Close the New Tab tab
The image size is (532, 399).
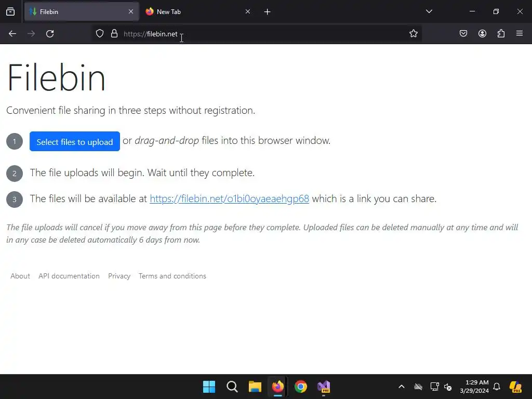coord(248,11)
